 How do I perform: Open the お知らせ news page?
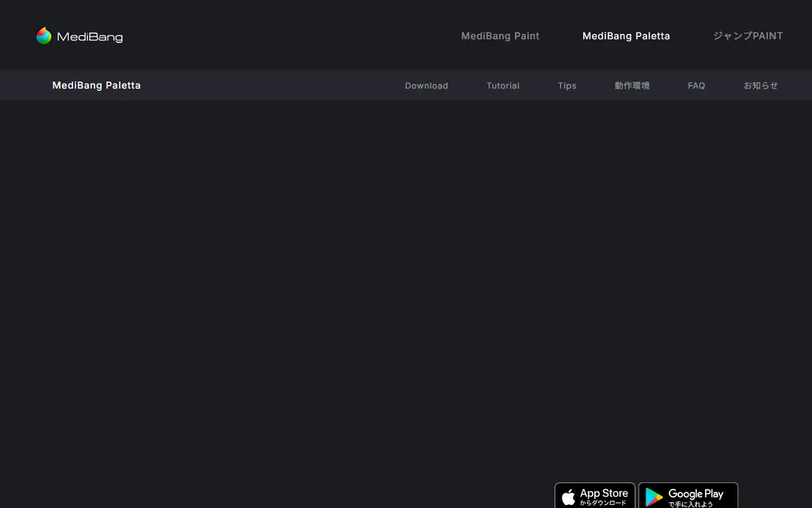coord(760,86)
